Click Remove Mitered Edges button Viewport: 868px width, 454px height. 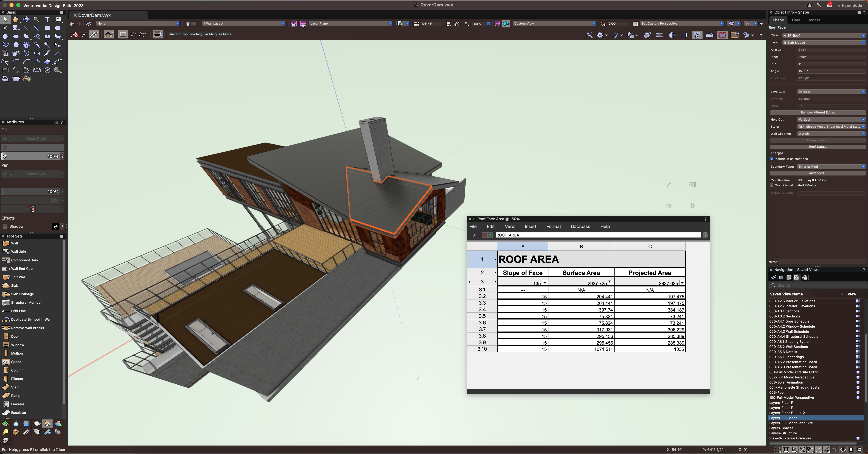pos(817,112)
